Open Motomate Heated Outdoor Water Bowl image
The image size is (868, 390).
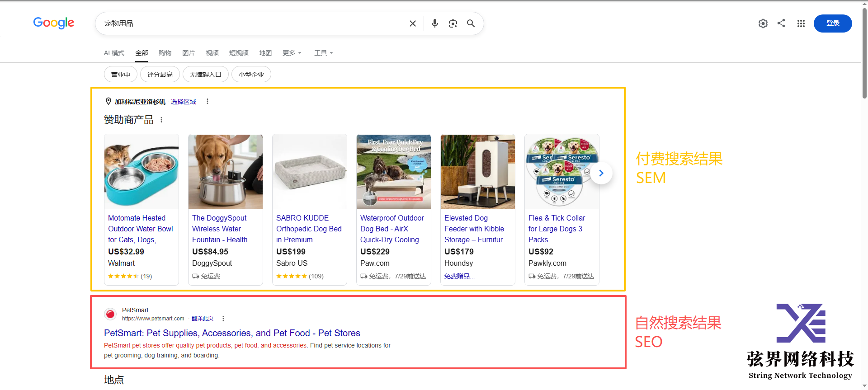[142, 171]
